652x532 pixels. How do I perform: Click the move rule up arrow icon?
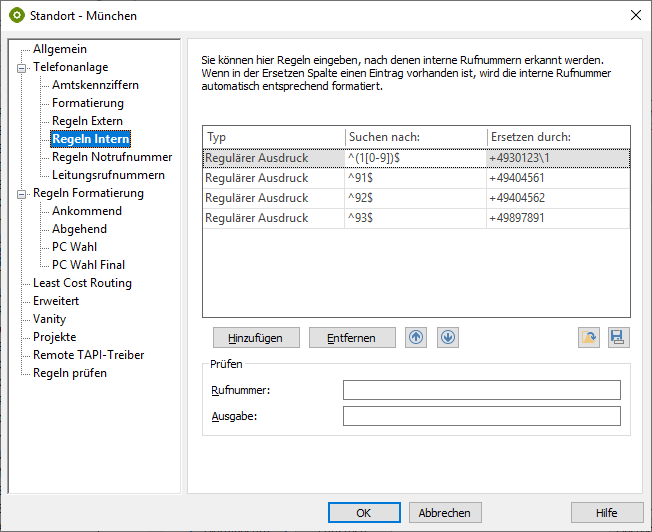[x=416, y=337]
